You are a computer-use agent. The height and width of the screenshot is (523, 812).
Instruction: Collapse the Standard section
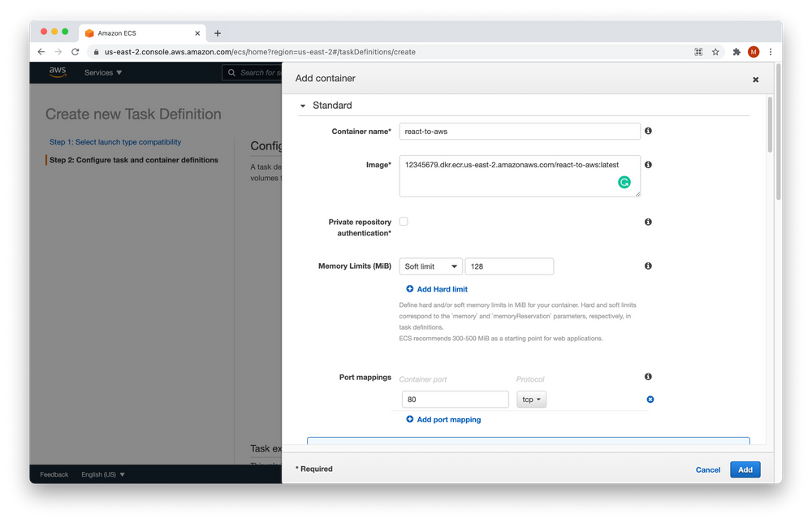click(304, 106)
